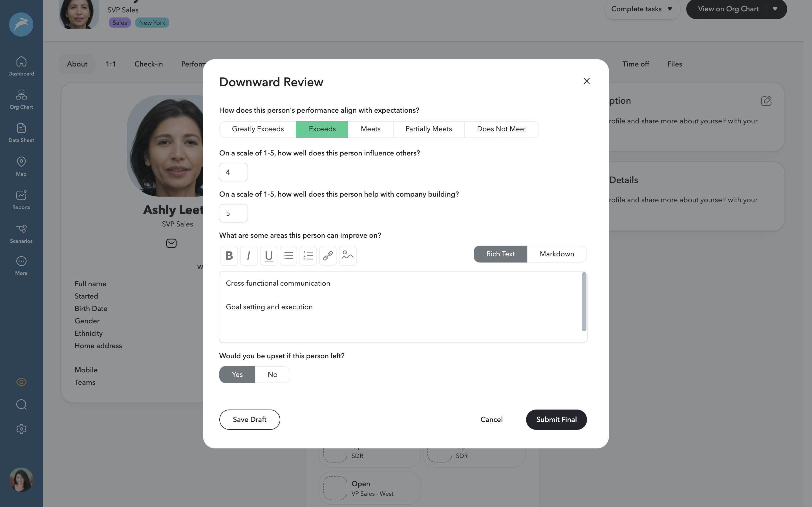Switch the editor to Markdown mode
Viewport: 812px width, 507px height.
(557, 254)
